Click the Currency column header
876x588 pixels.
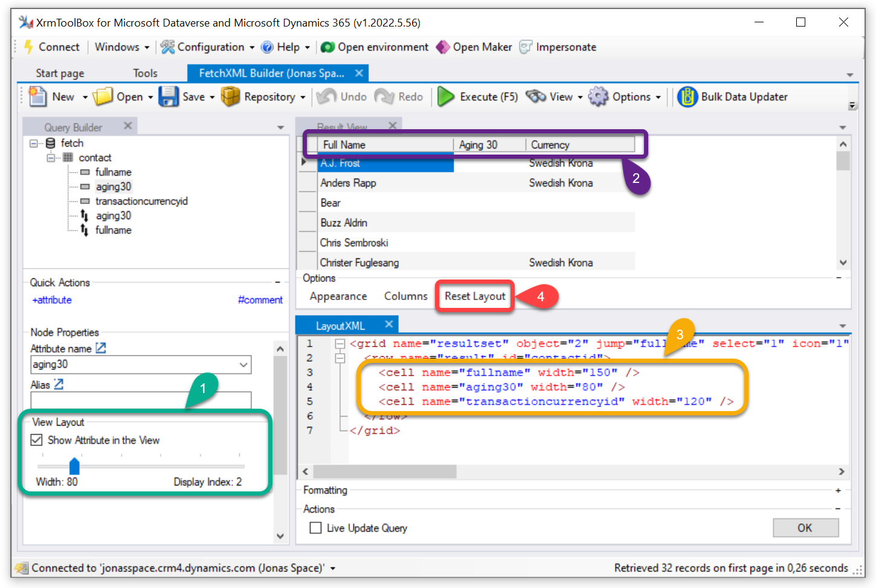coord(580,145)
